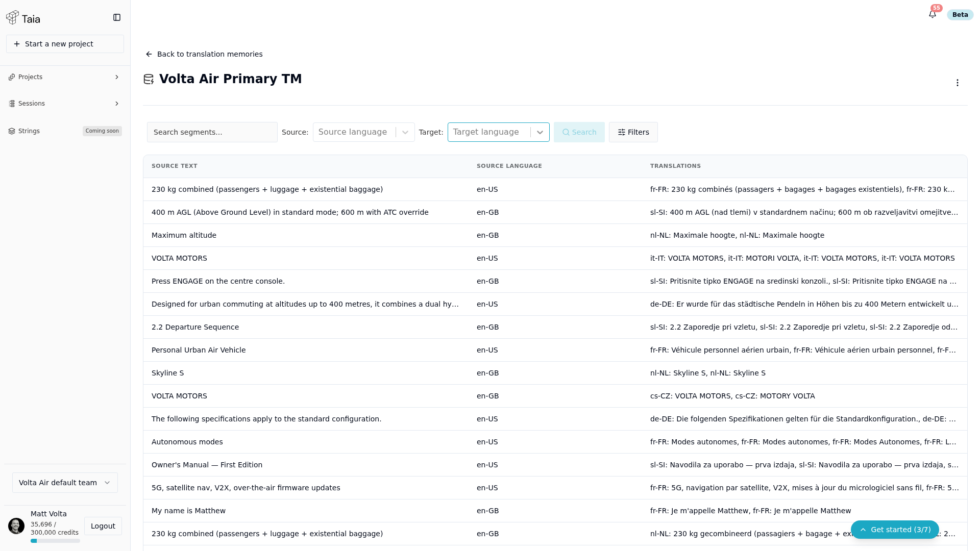980x551 pixels.
Task: Select 'Owner's Manual — First Edition' row
Action: (x=555, y=465)
